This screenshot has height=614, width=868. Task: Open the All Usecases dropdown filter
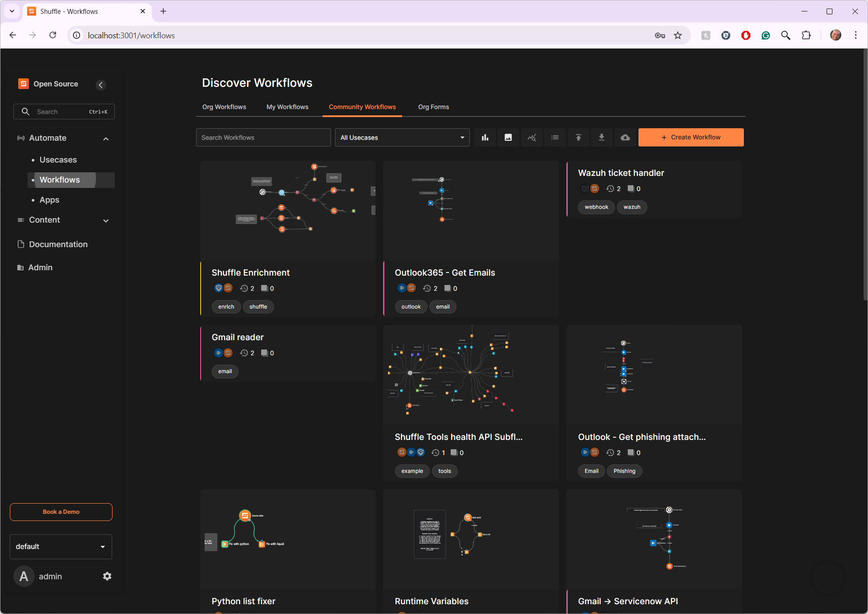pos(401,137)
